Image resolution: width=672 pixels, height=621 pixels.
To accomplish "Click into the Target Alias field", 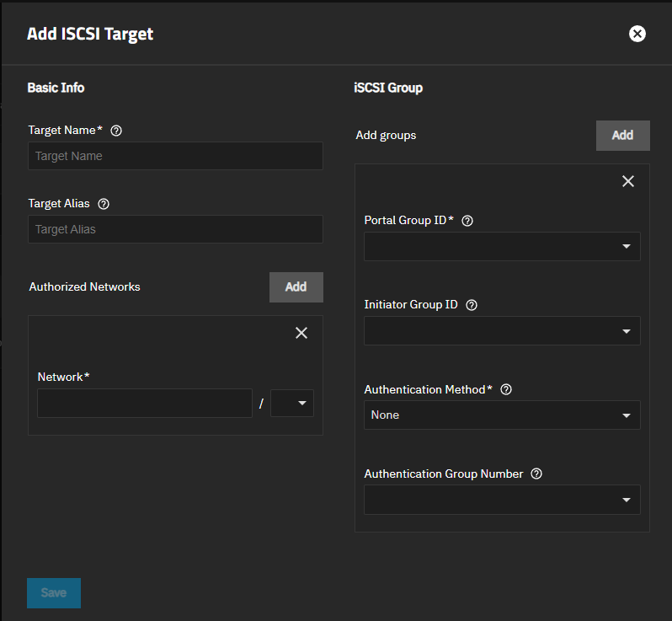I will 175,229.
